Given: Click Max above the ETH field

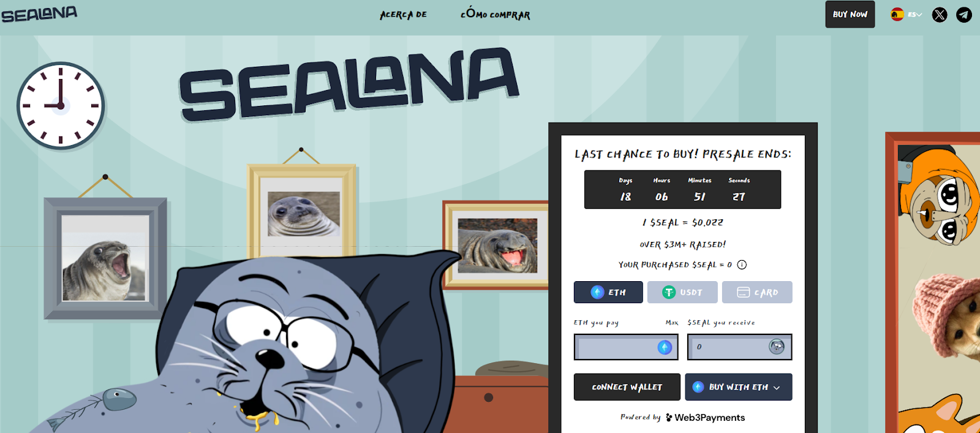Looking at the screenshot, I should click(672, 323).
